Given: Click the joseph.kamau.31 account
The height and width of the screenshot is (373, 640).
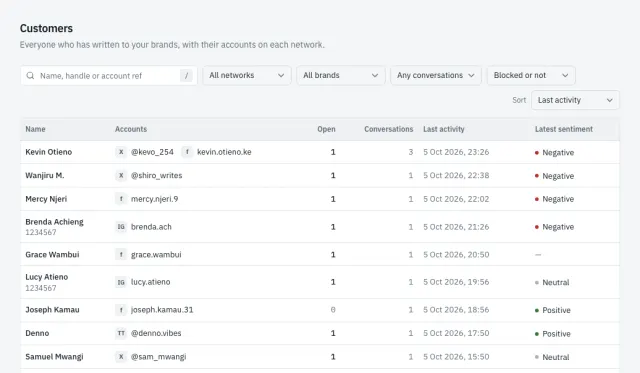Looking at the screenshot, I should [162, 310].
